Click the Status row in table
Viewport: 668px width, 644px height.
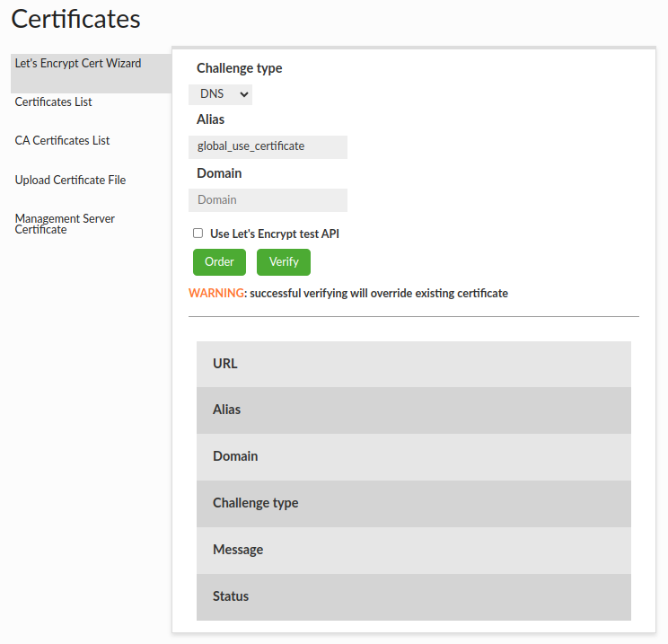pyautogui.click(x=413, y=597)
